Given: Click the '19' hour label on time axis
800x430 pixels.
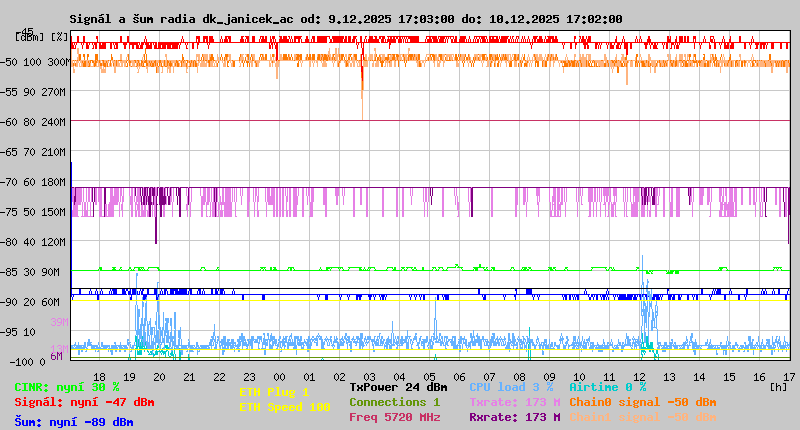Looking at the screenshot, I should [x=130, y=377].
